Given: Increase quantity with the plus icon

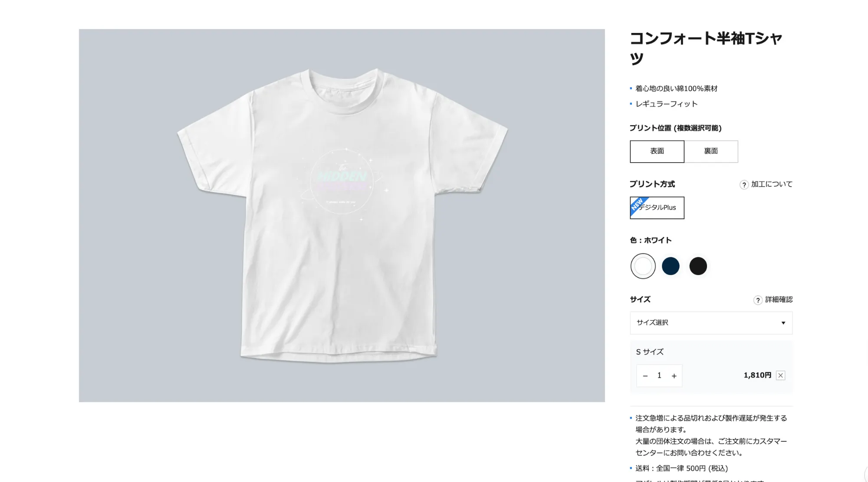Looking at the screenshot, I should click(x=674, y=376).
